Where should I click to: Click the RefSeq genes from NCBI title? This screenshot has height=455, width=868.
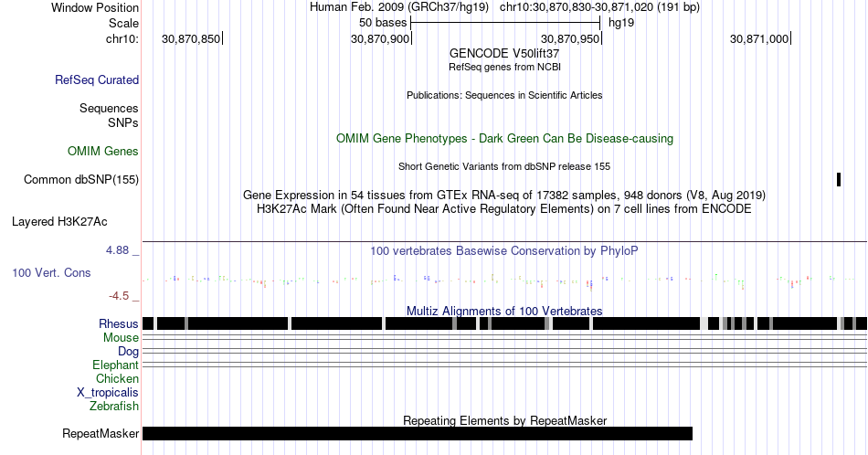tap(504, 67)
